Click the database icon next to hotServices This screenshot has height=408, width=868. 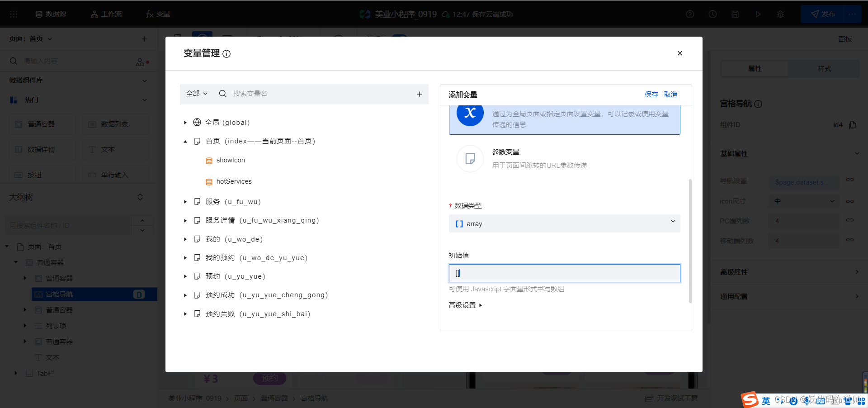(x=209, y=182)
